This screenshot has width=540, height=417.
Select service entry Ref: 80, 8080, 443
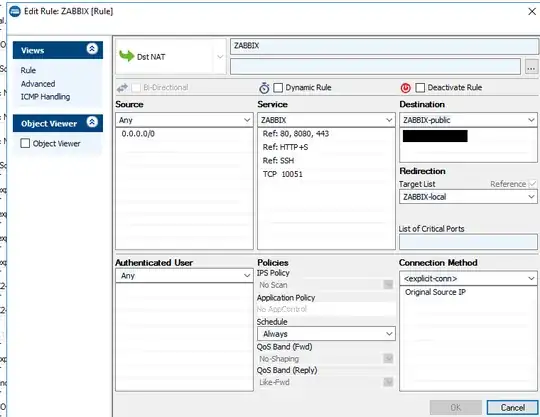point(296,134)
